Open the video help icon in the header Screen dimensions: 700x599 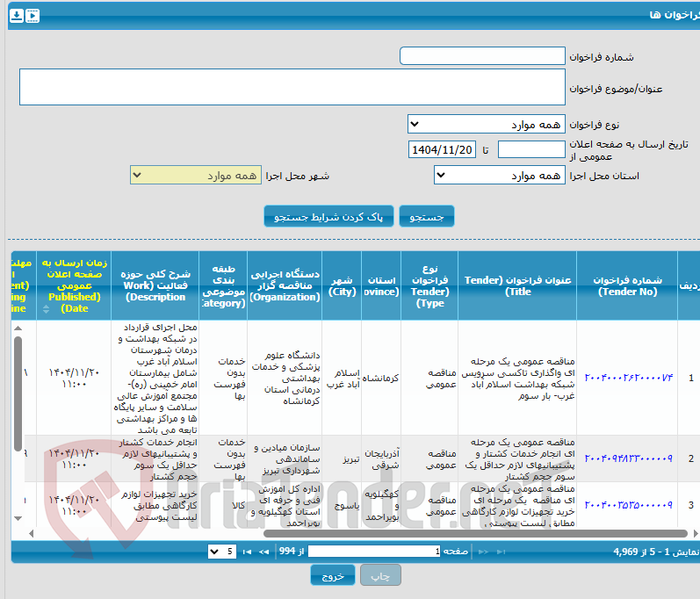pos(32,16)
